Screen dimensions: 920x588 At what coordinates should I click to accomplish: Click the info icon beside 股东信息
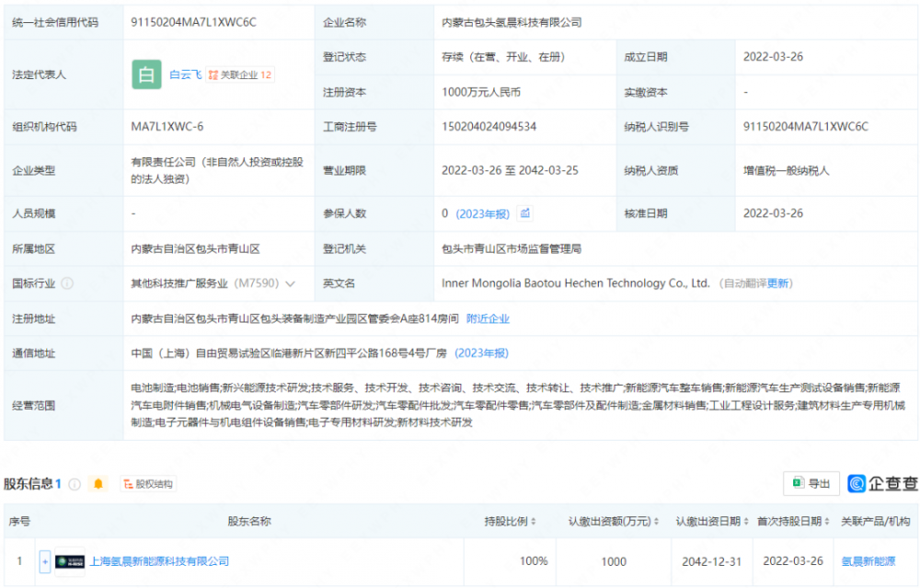(75, 484)
